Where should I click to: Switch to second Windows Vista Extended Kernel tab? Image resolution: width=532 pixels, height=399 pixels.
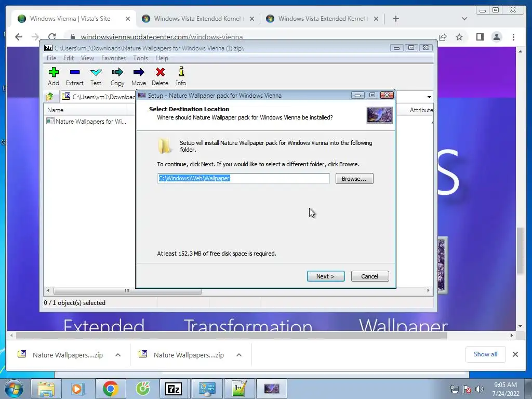(x=322, y=19)
